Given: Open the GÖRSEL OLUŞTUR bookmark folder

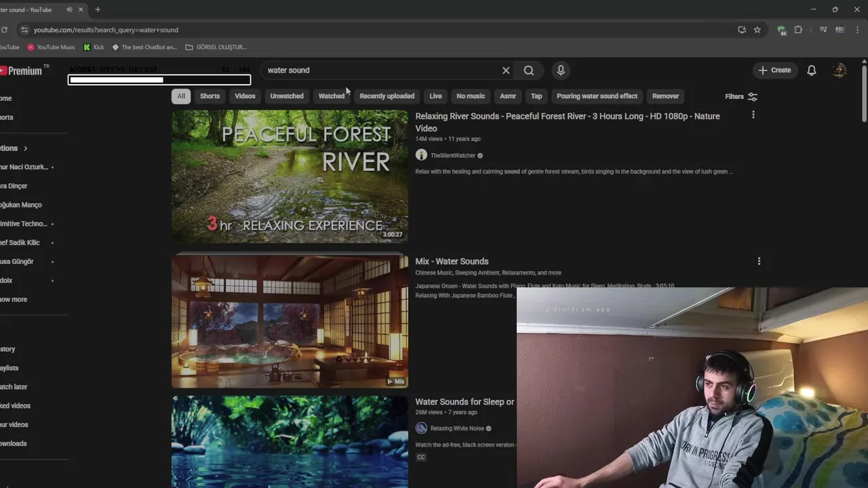Looking at the screenshot, I should 216,47.
